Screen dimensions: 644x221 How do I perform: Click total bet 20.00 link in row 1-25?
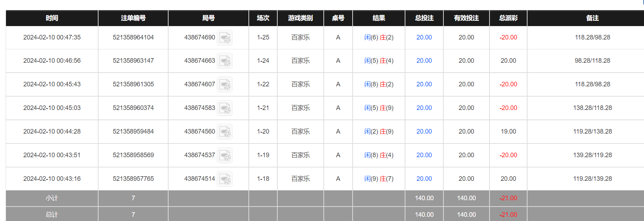pos(424,37)
